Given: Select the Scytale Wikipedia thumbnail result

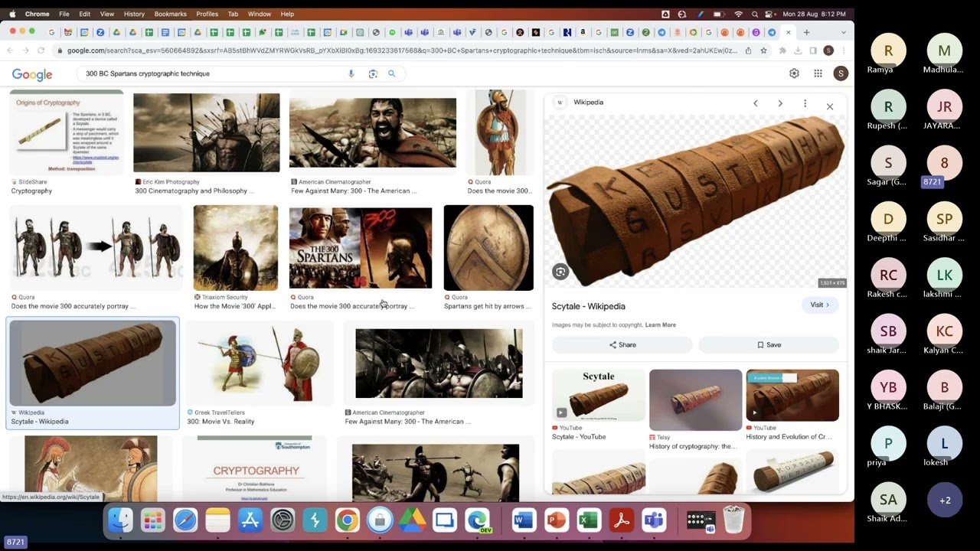Looking at the screenshot, I should tap(93, 364).
